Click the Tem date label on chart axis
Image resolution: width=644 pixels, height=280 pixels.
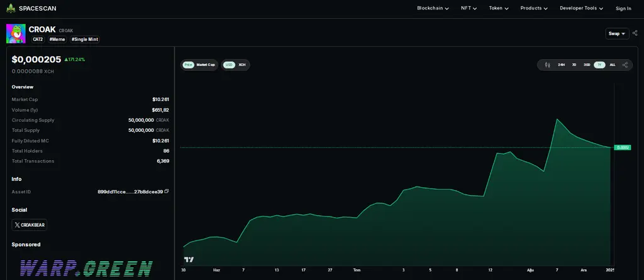click(357, 270)
